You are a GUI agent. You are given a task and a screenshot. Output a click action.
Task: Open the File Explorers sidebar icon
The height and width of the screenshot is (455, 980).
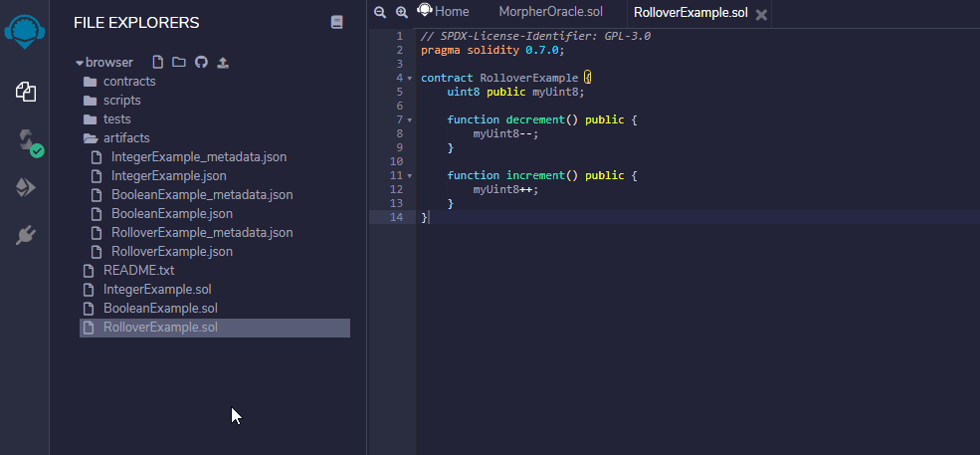26,92
